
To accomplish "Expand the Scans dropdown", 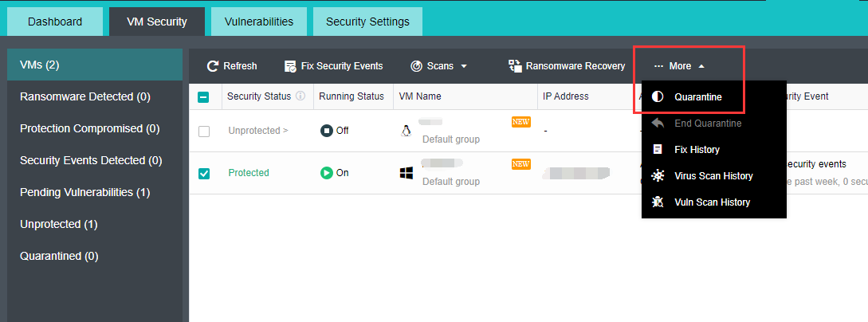I will 438,66.
